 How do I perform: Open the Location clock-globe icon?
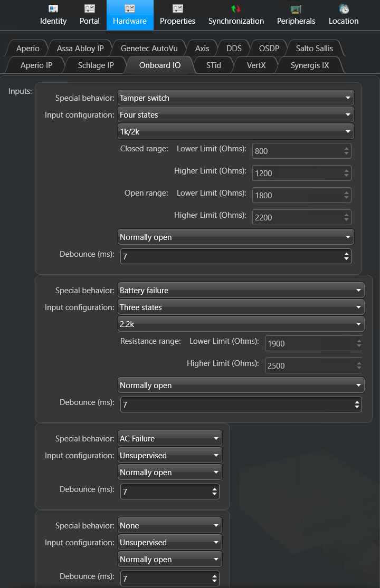click(x=344, y=9)
